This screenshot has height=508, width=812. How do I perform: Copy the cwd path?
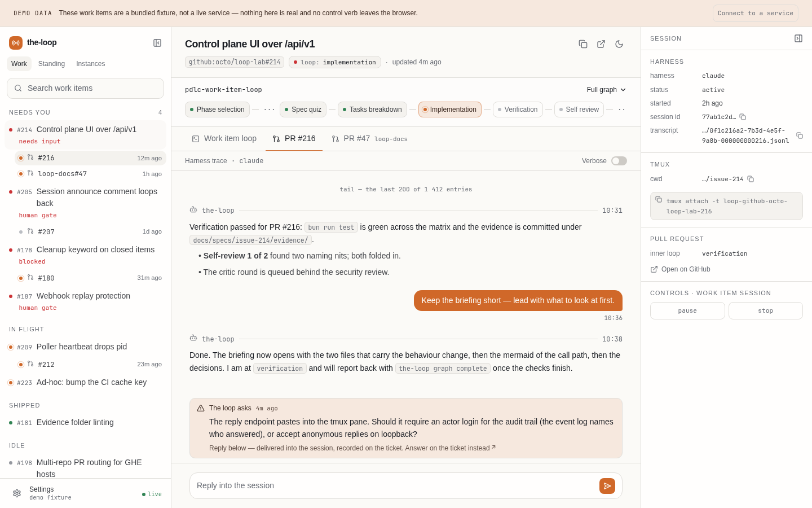pyautogui.click(x=751, y=179)
